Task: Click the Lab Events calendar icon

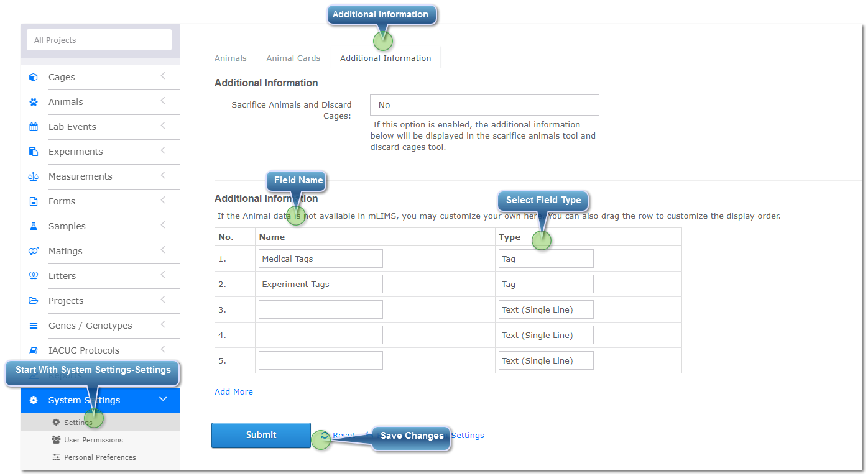Action: click(34, 127)
